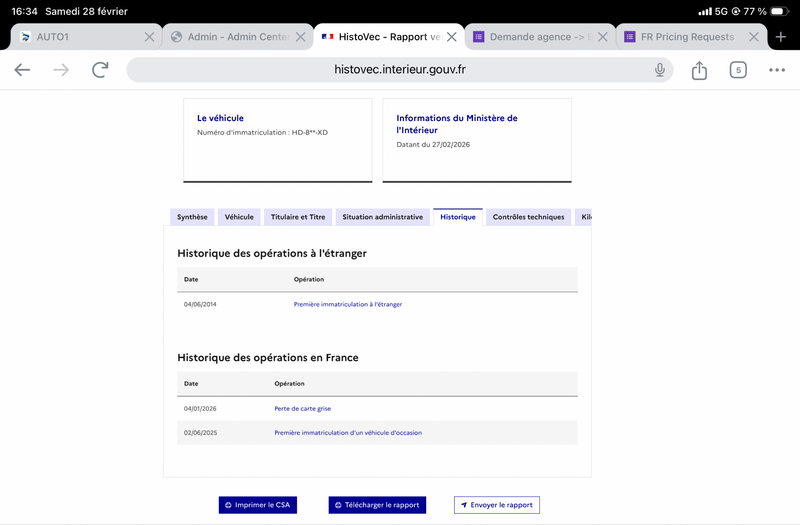Tap the browser back arrow
Image resolution: width=800 pixels, height=525 pixels.
pos(22,70)
